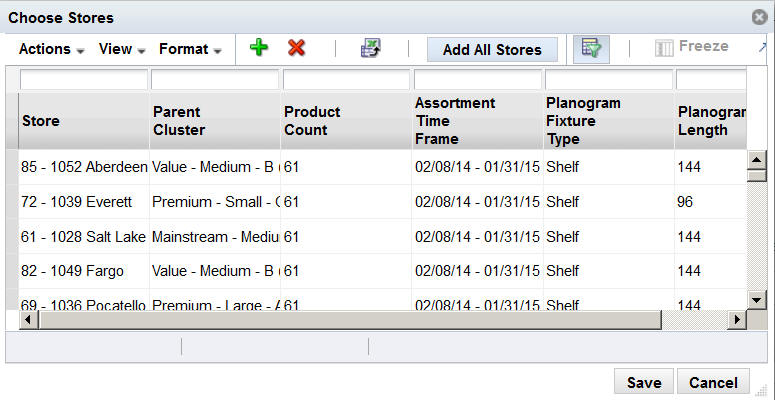Click the Store column filter field
The image size is (775, 400).
(83, 79)
